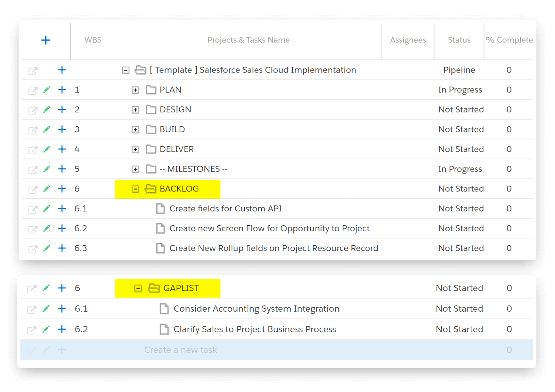This screenshot has width=555, height=392.
Task: Click the In Progress status of PLAN
Action: [460, 90]
